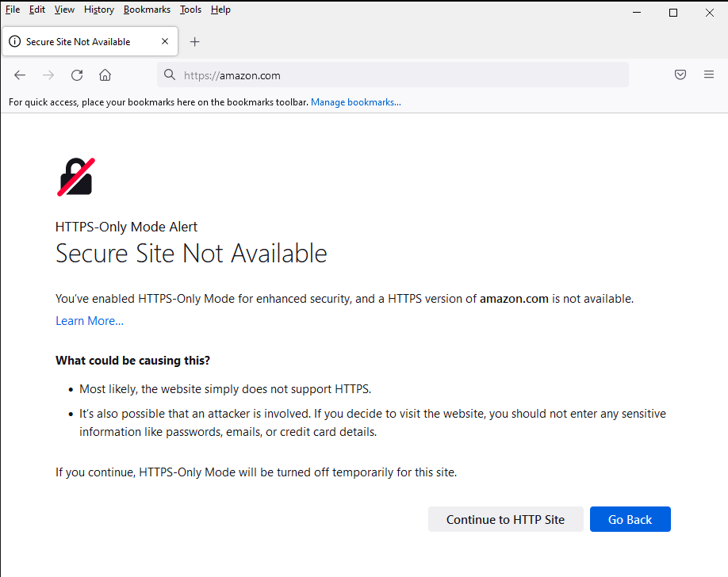This screenshot has width=728, height=577.
Task: Open the Help menu
Action: 220,10
